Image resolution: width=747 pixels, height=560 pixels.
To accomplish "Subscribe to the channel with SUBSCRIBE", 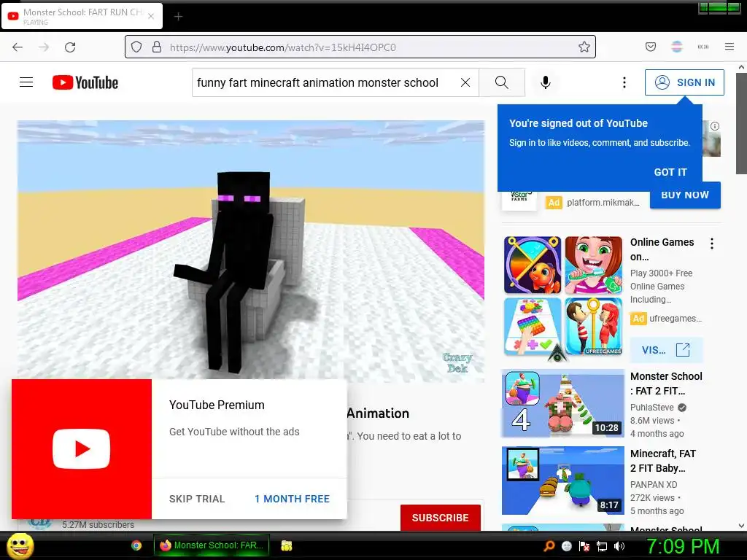I will point(440,518).
